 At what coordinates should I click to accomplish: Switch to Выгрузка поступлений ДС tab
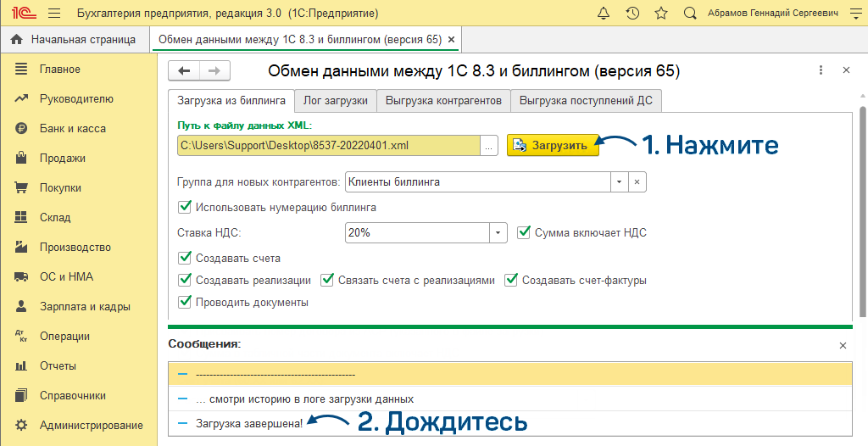(586, 101)
